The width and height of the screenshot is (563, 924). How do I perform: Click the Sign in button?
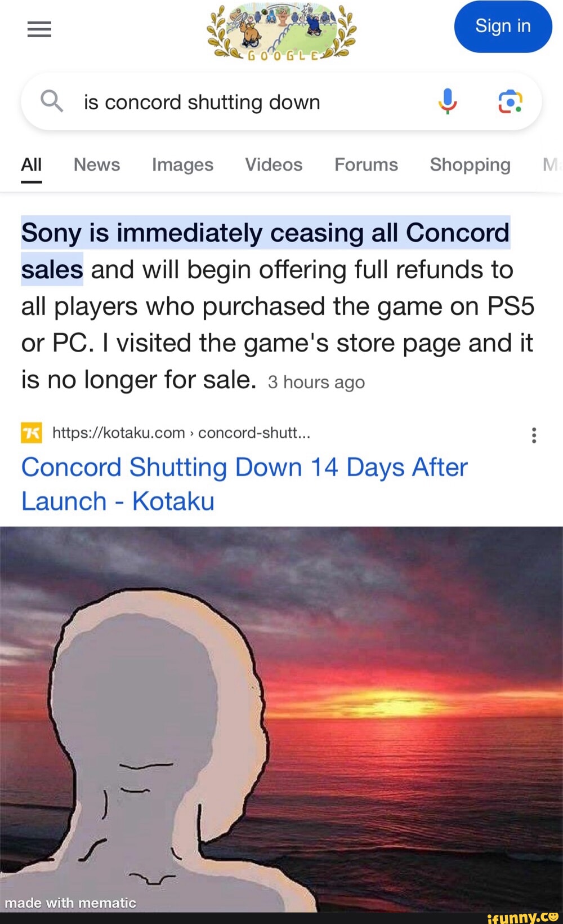(x=503, y=26)
